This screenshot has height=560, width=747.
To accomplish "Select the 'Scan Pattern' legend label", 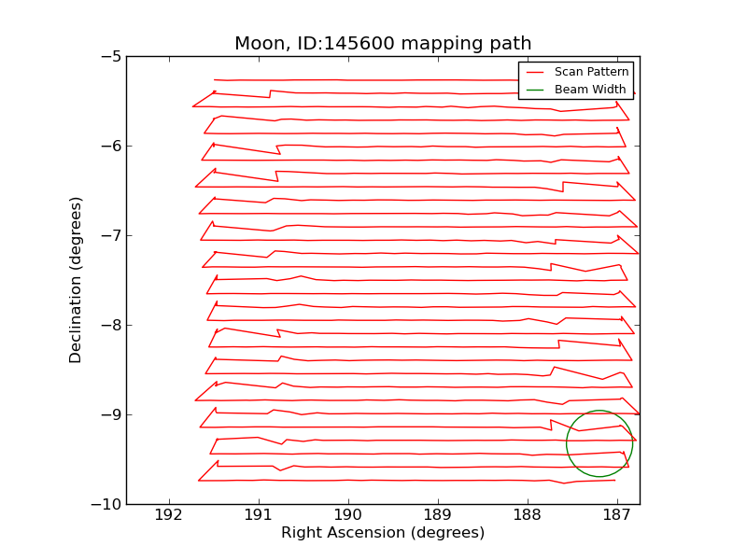I will [x=591, y=72].
